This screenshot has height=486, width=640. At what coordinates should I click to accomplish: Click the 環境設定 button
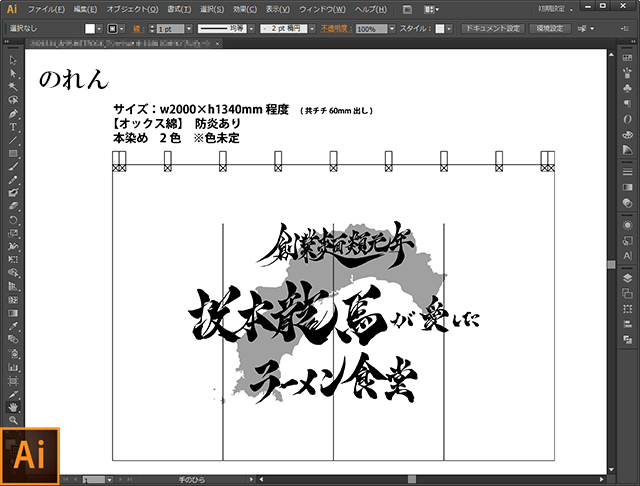click(549, 29)
